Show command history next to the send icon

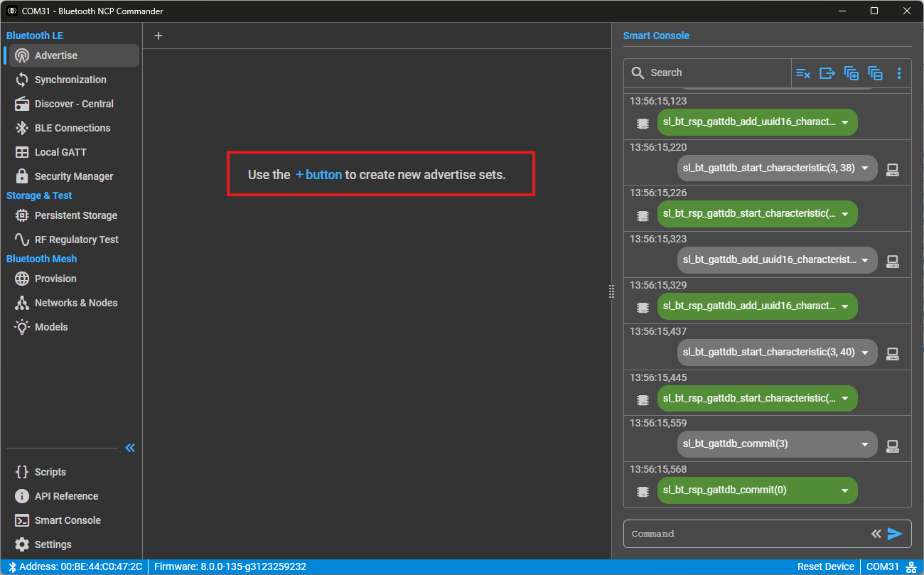click(876, 534)
